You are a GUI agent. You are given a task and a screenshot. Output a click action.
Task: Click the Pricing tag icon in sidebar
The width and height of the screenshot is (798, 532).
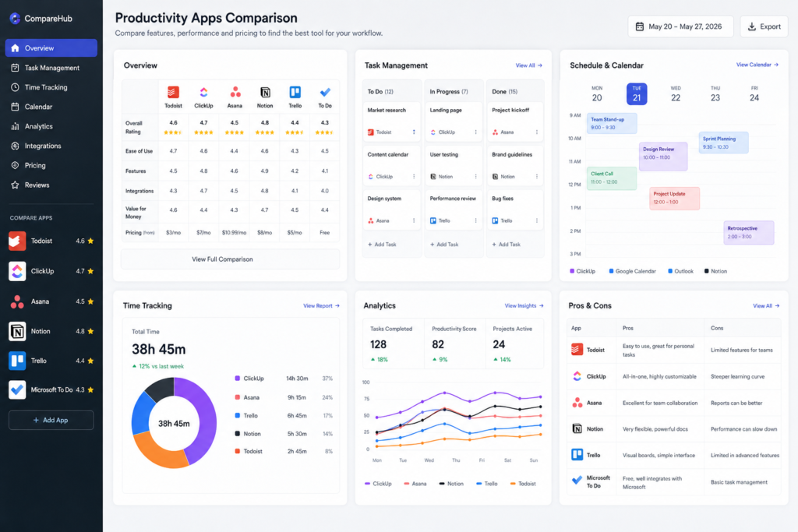[x=15, y=165]
